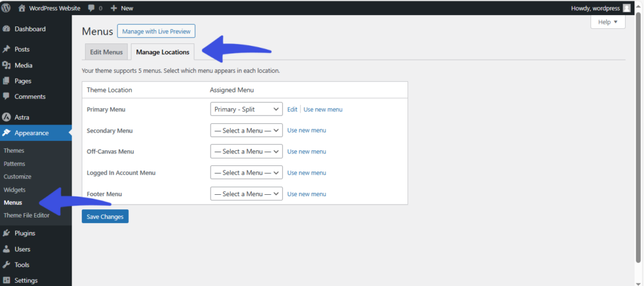The width and height of the screenshot is (644, 286).
Task: Open Customize under Appearance
Action: [17, 177]
